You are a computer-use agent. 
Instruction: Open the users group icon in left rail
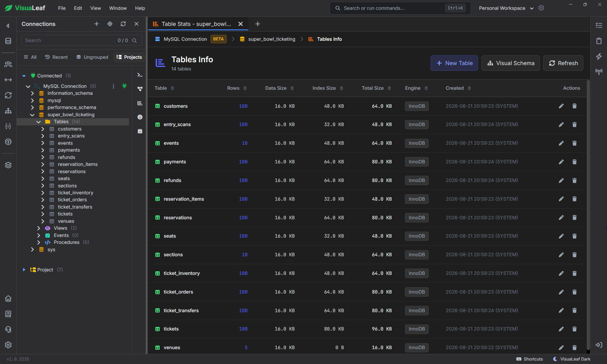click(x=8, y=64)
